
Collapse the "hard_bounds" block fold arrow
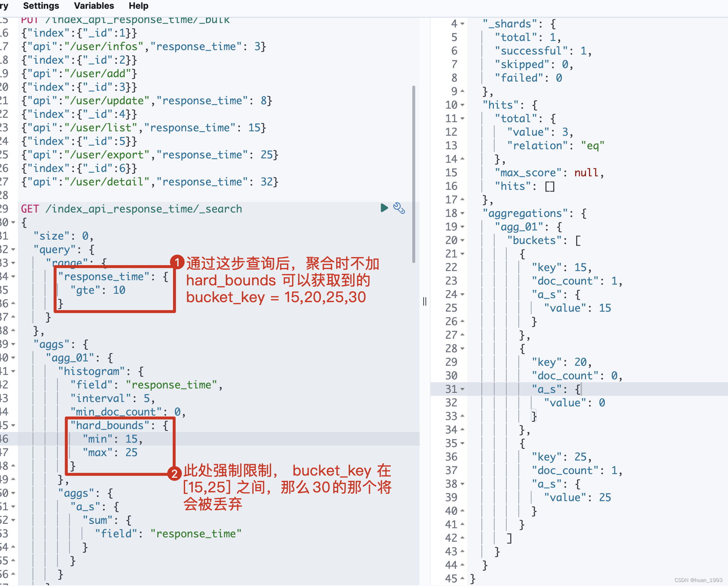click(x=14, y=425)
